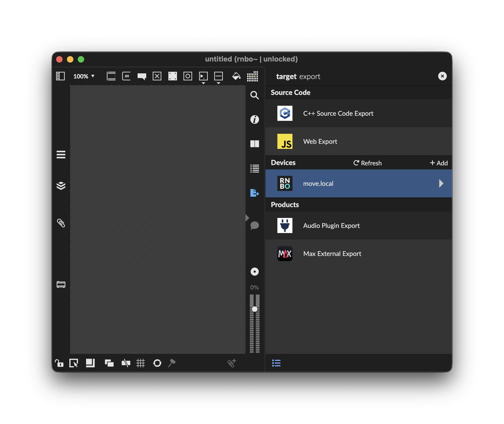The height and width of the screenshot is (424, 504).
Task: Toggle the left sidebar panel visibility
Action: tap(60, 76)
